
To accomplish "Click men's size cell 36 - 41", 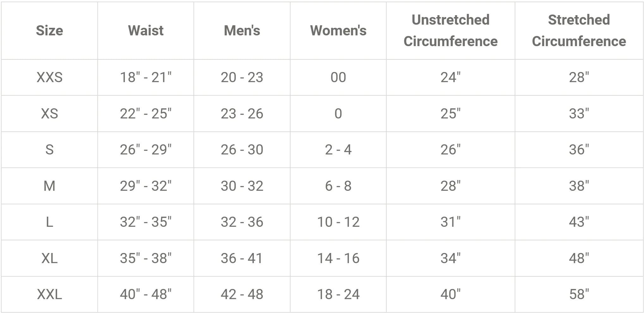I will (242, 258).
